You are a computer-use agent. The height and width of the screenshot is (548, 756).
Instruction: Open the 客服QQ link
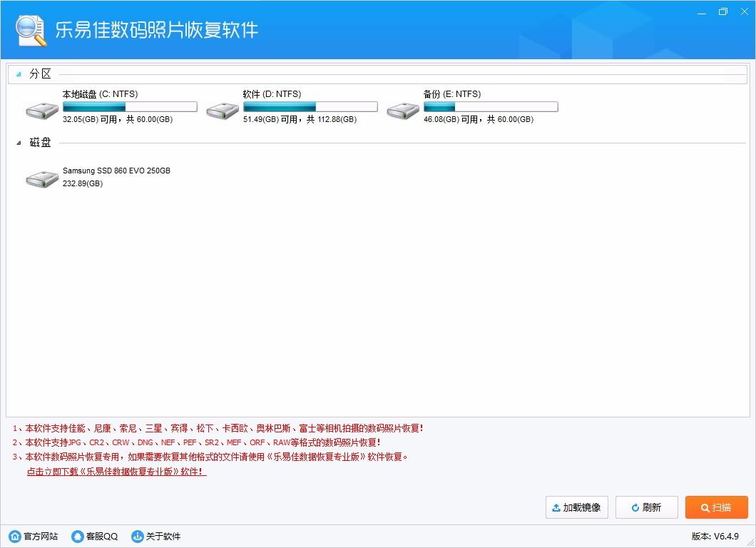[102, 536]
